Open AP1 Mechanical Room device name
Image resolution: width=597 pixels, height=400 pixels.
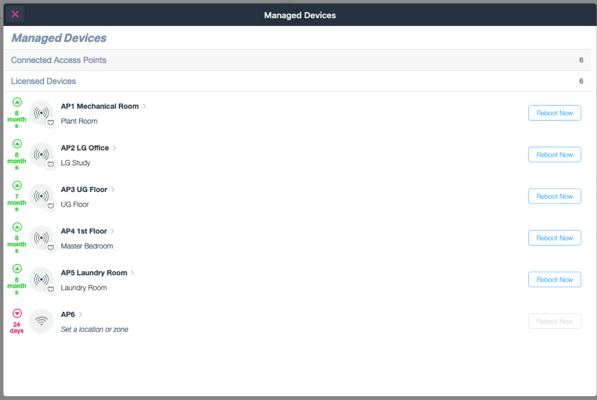tap(100, 106)
